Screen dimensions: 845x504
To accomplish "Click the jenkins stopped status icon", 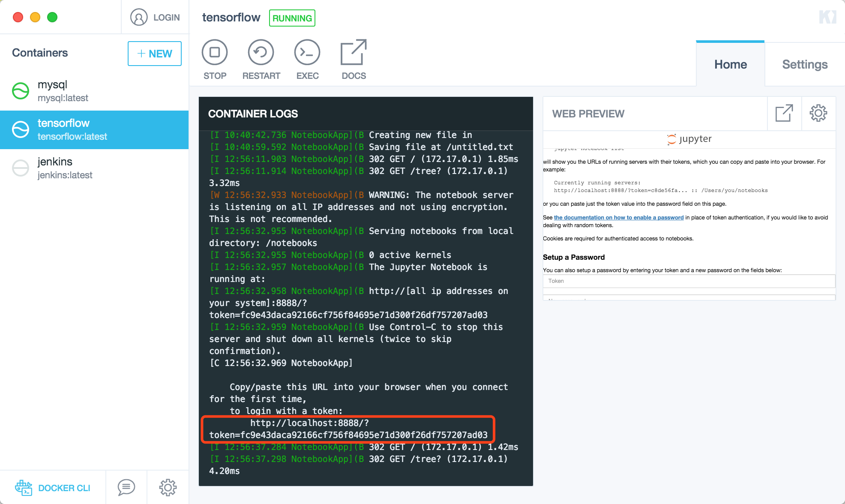I will click(x=21, y=168).
